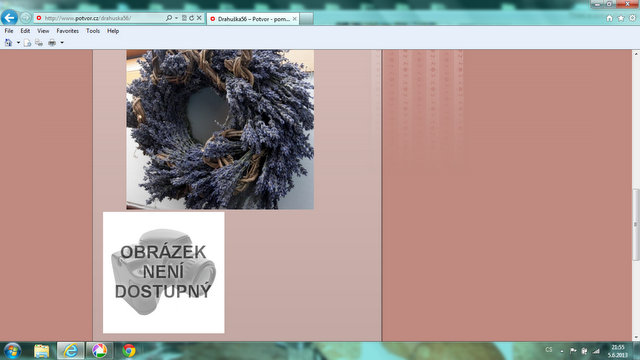Click the Home icon in command bar
Image resolution: width=640 pixels, height=360 pixels.
pos(9,42)
